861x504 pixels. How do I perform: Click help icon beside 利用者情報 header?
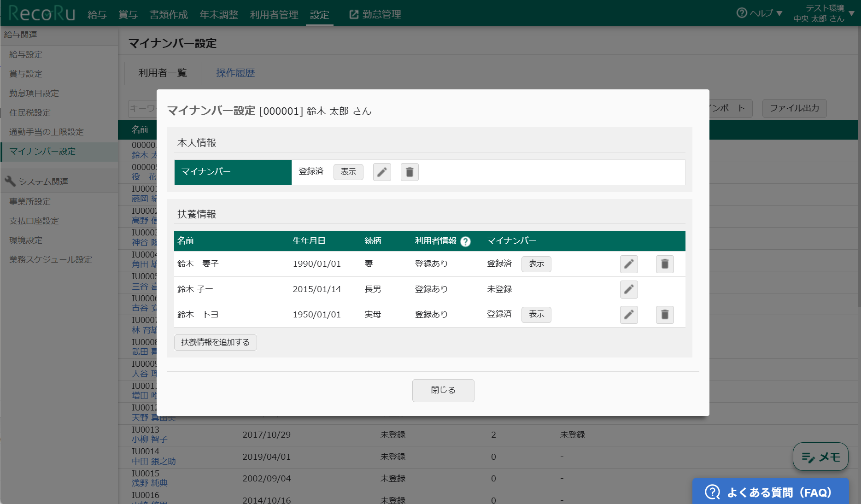[x=466, y=241]
